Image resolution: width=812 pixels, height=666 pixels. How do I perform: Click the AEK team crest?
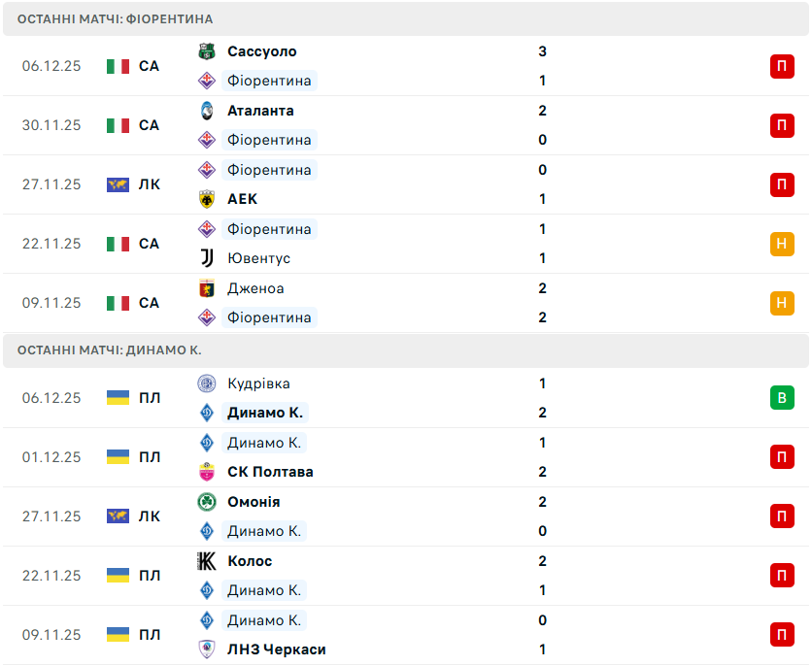click(206, 199)
